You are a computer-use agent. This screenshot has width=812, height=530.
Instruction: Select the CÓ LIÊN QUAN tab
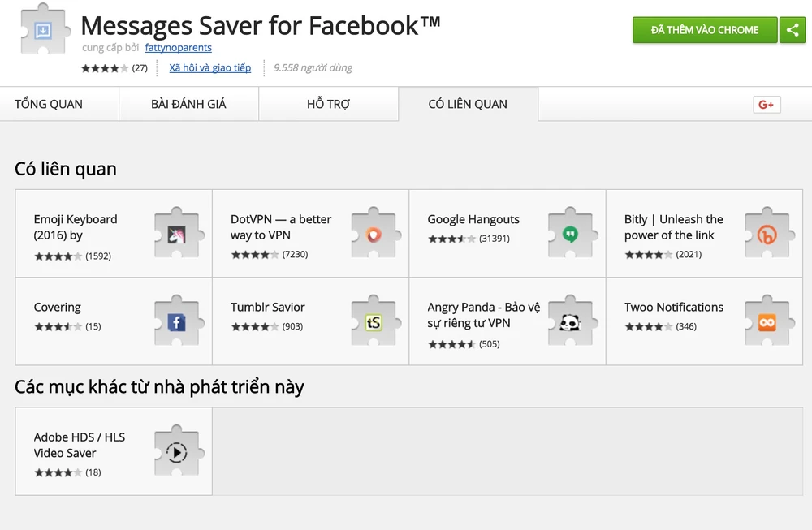(x=468, y=104)
